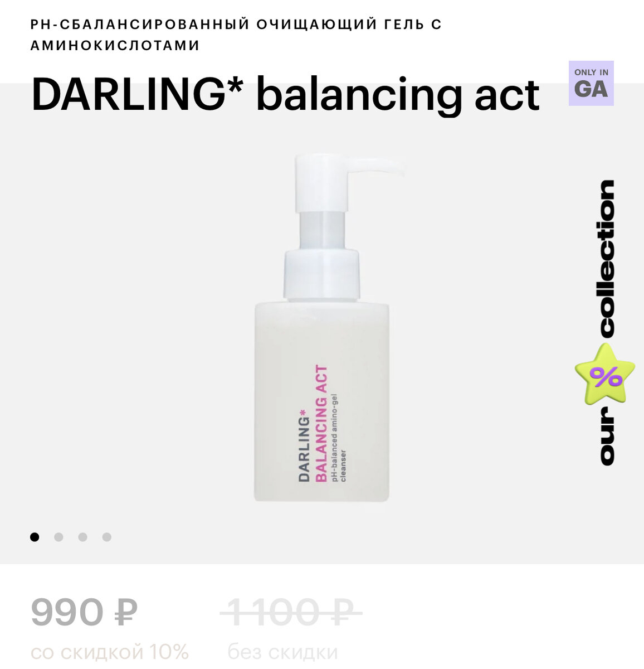Switch to the second carousel dot

(58, 537)
